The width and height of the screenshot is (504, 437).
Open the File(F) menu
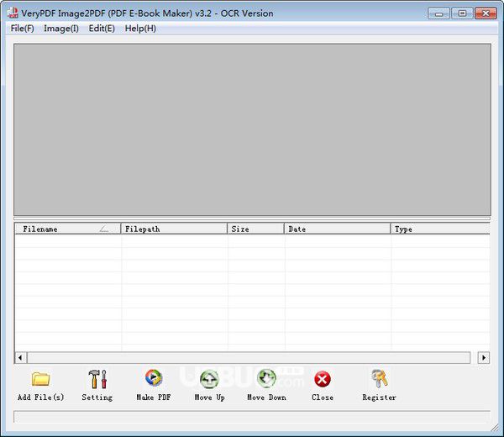(x=22, y=29)
